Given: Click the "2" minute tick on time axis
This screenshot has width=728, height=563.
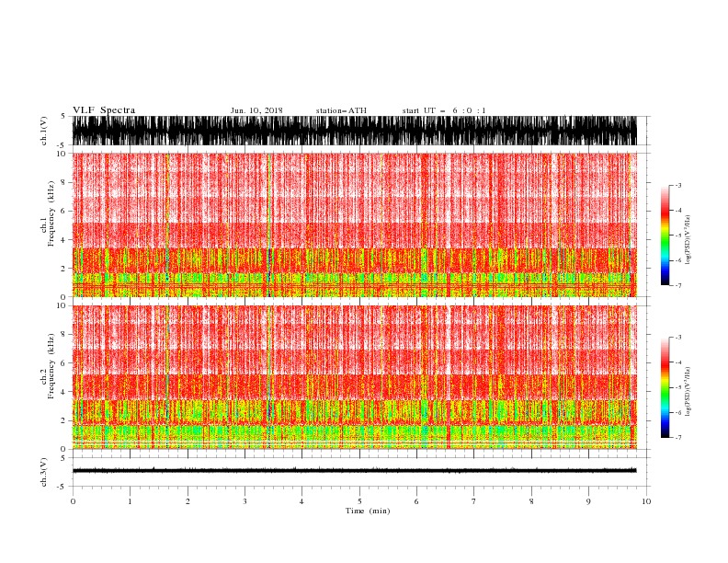Looking at the screenshot, I should pyautogui.click(x=188, y=501).
